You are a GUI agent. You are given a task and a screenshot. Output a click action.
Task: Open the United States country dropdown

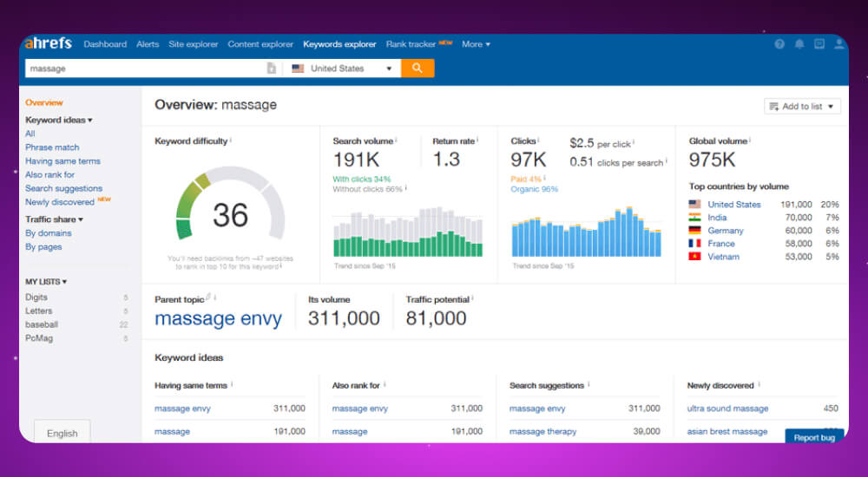coord(342,68)
